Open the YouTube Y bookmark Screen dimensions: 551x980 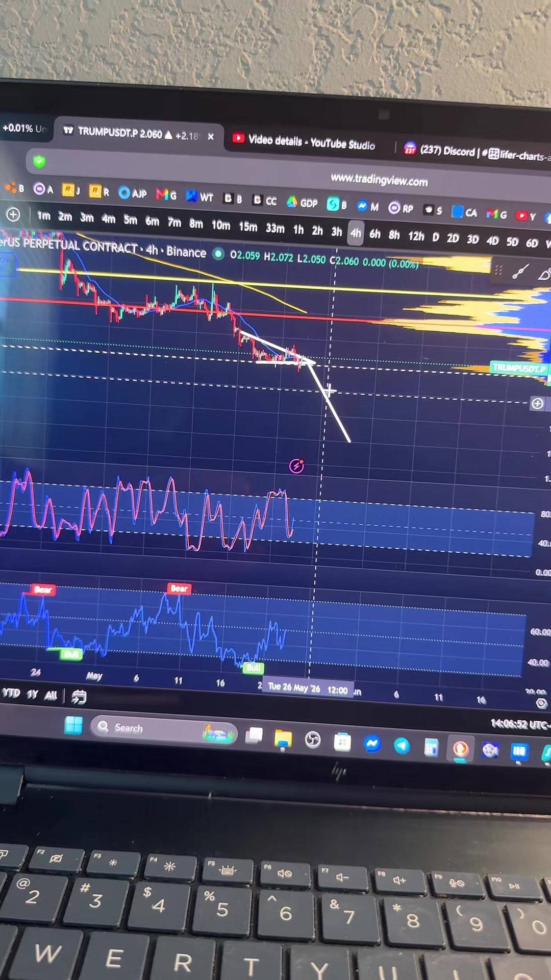coord(525,216)
